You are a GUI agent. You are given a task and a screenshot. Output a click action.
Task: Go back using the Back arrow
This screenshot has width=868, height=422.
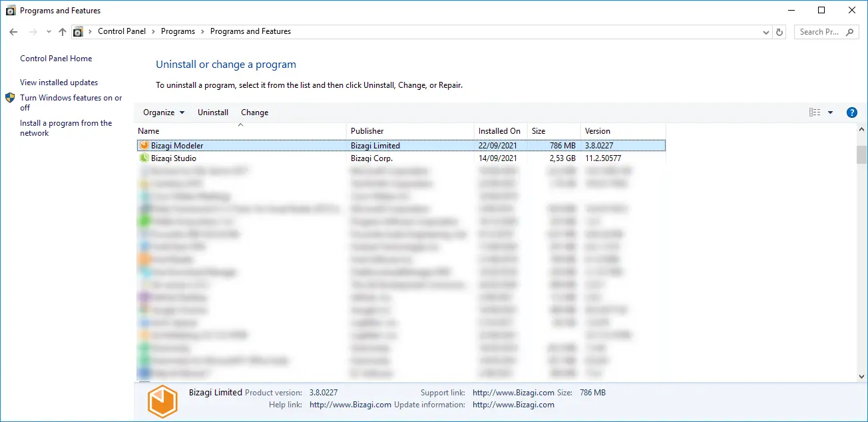coord(13,32)
